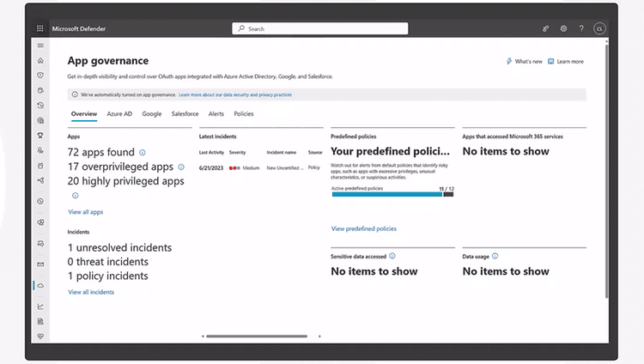Viewport: 644px width, 364px height.
Task: Switch to the Google tab
Action: coord(151,114)
